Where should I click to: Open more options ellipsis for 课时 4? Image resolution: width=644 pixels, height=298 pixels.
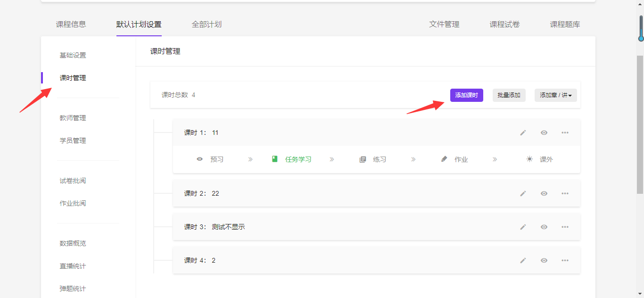coord(565,261)
